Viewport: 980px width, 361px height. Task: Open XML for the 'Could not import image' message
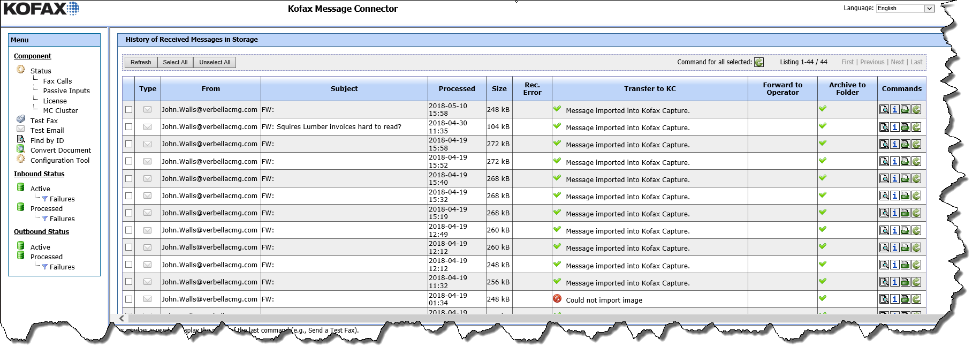906,299
